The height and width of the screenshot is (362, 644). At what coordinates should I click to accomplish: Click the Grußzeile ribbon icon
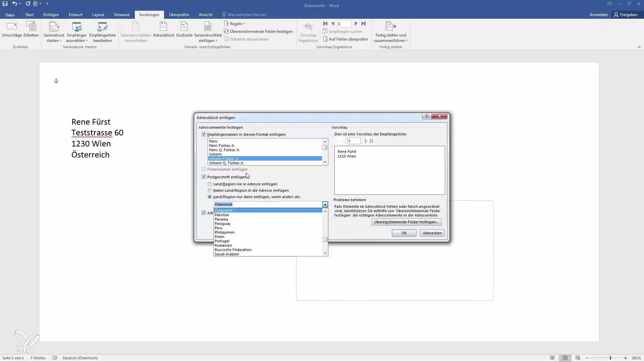click(x=184, y=29)
